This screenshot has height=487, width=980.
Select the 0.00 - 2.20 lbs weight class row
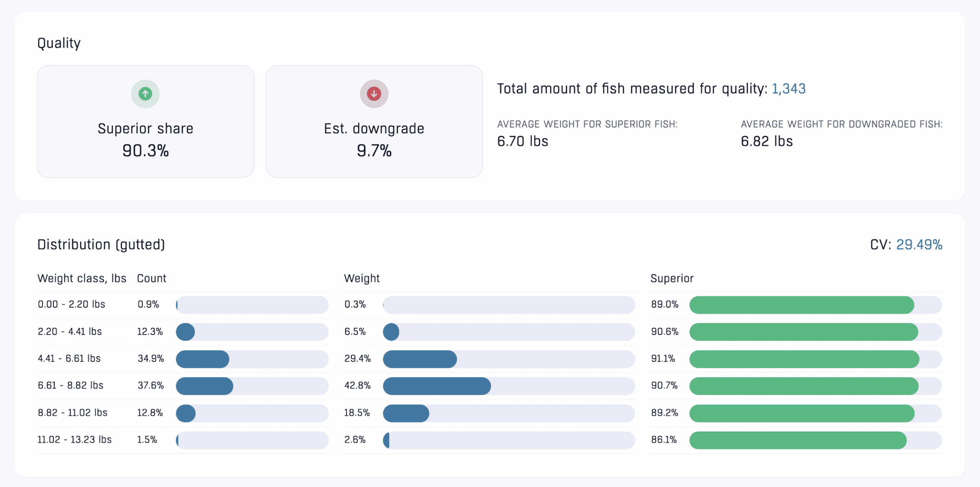point(72,305)
